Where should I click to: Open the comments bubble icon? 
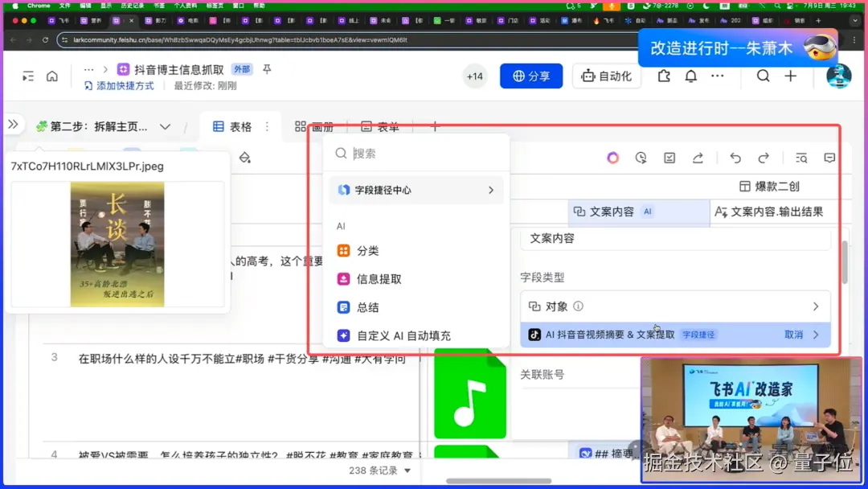(829, 158)
